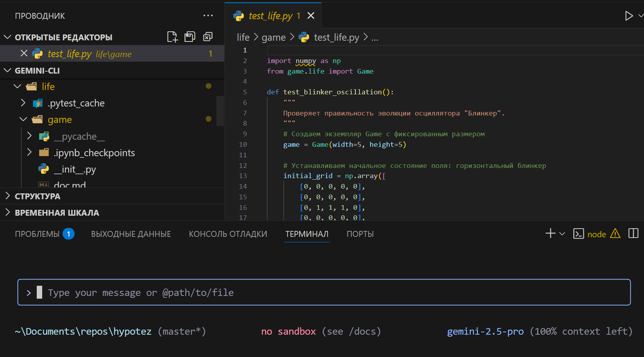
Task: Open the run options dropdown beside the play button
Action: [x=641, y=16]
